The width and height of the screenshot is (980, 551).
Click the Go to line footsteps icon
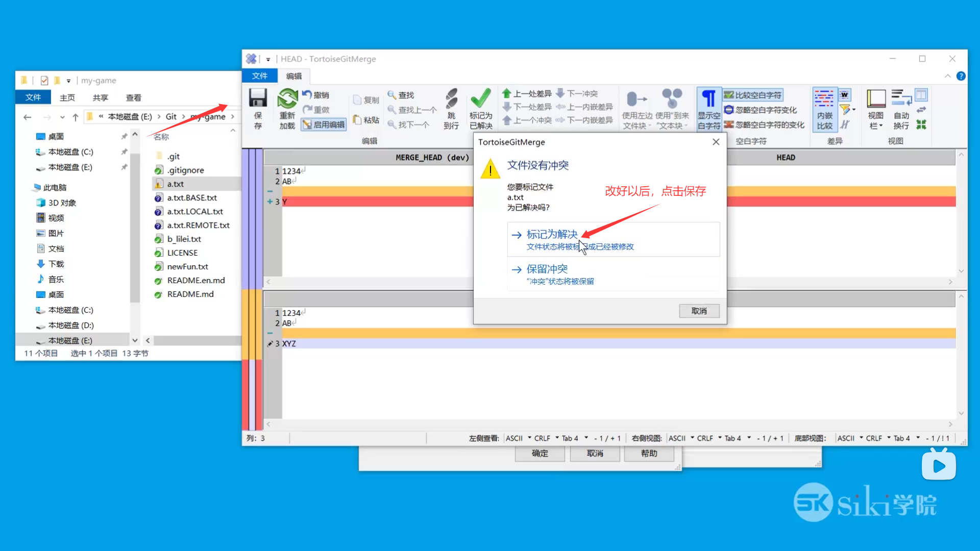[451, 99]
